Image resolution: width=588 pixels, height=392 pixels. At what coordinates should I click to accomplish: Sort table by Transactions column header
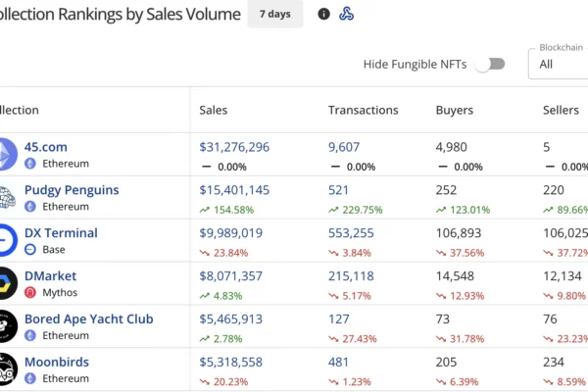pyautogui.click(x=363, y=110)
